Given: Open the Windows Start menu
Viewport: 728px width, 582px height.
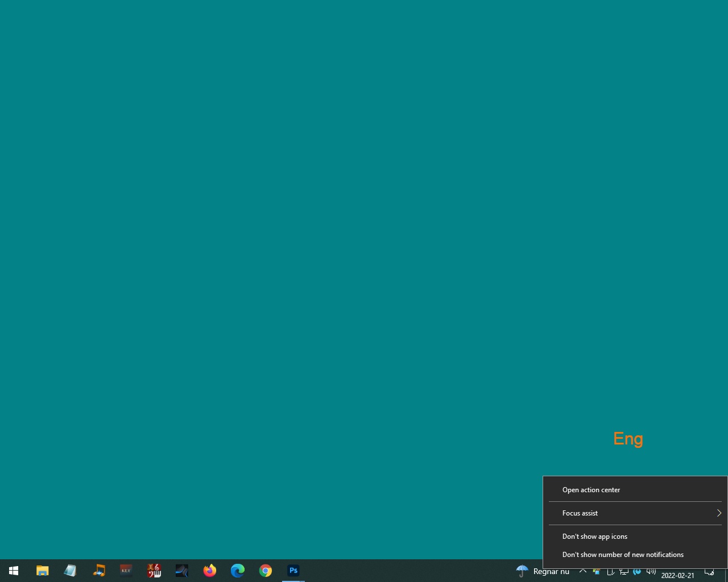Looking at the screenshot, I should pyautogui.click(x=14, y=571).
